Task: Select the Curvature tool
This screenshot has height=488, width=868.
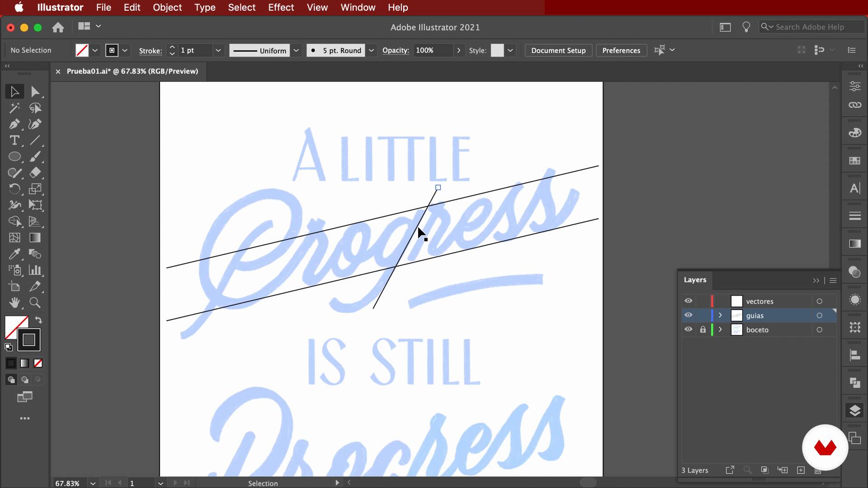Action: point(35,124)
